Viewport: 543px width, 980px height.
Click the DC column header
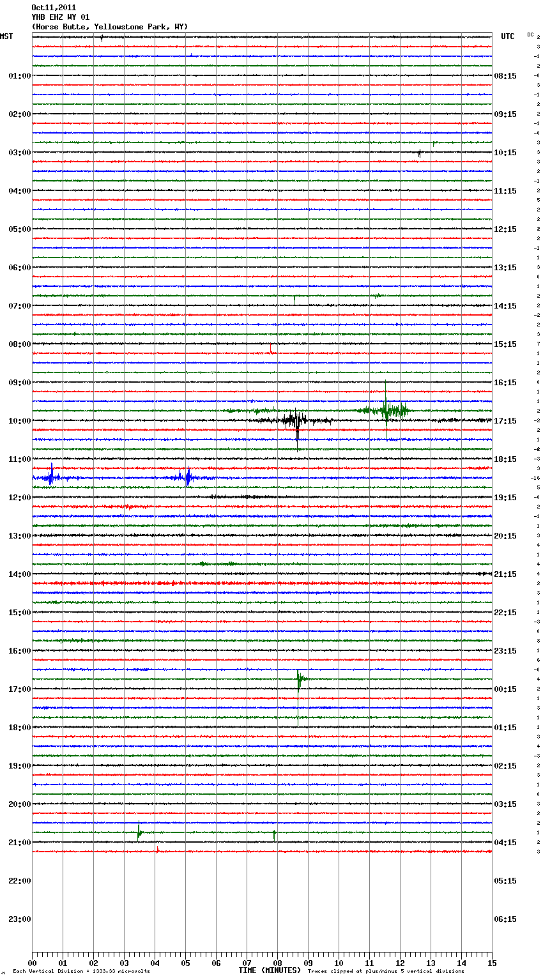point(530,34)
